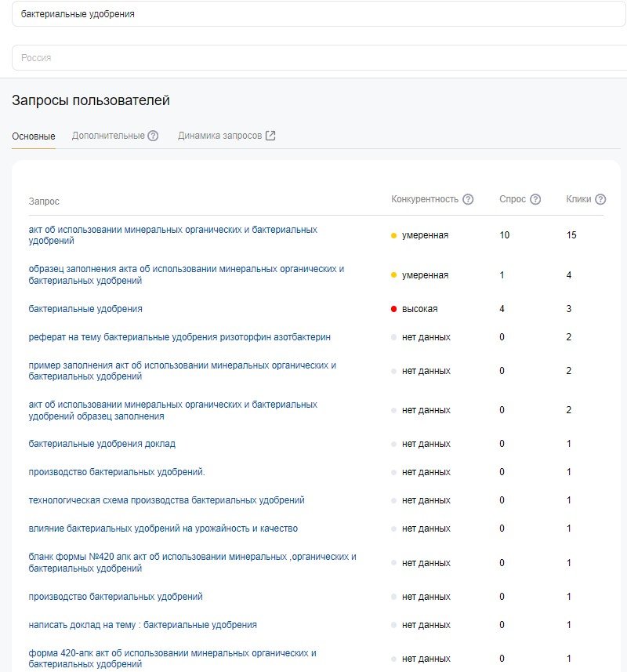The height and width of the screenshot is (672, 627).
Task: Open влияние бактериальных удобрений на урожайность query
Action: (x=163, y=529)
